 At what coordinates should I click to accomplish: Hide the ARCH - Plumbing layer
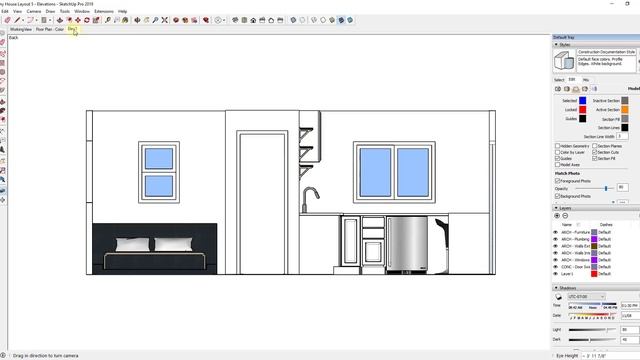tap(556, 239)
